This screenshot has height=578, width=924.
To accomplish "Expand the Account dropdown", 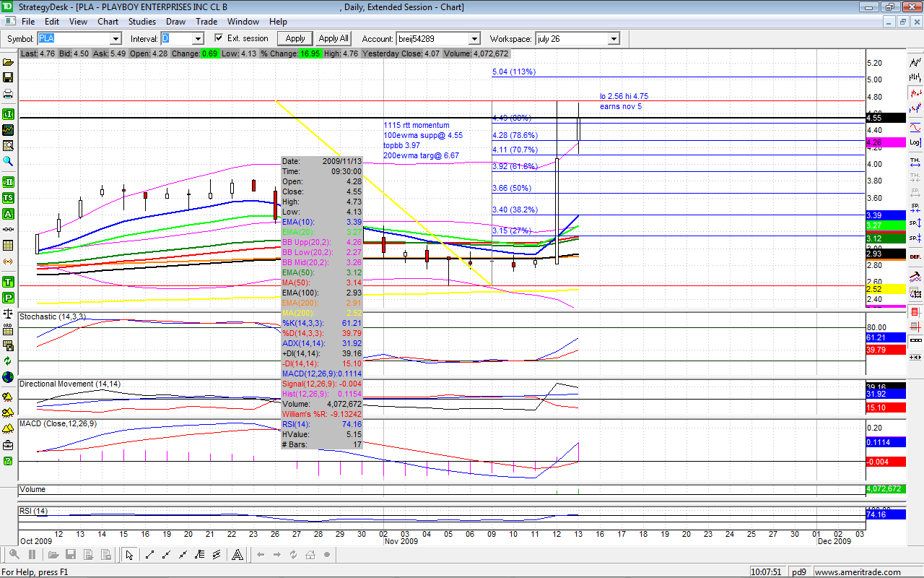I will click(474, 38).
